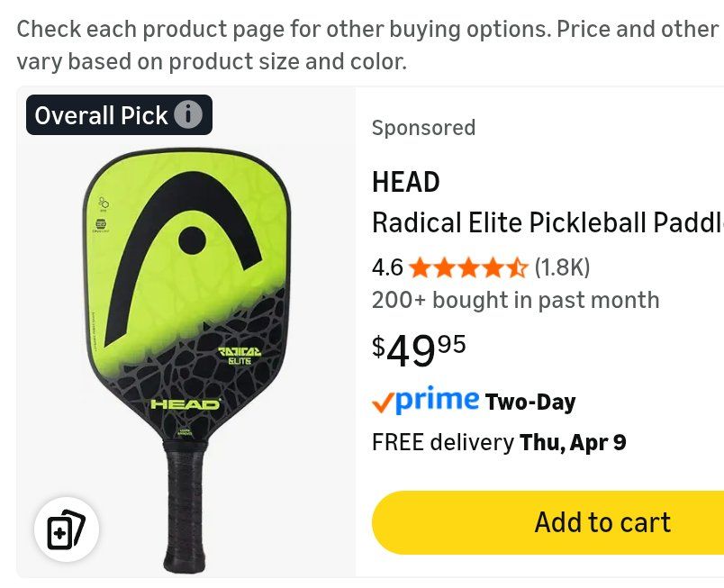Click the orange star rating icons
The image size is (724, 588).
pos(468,267)
